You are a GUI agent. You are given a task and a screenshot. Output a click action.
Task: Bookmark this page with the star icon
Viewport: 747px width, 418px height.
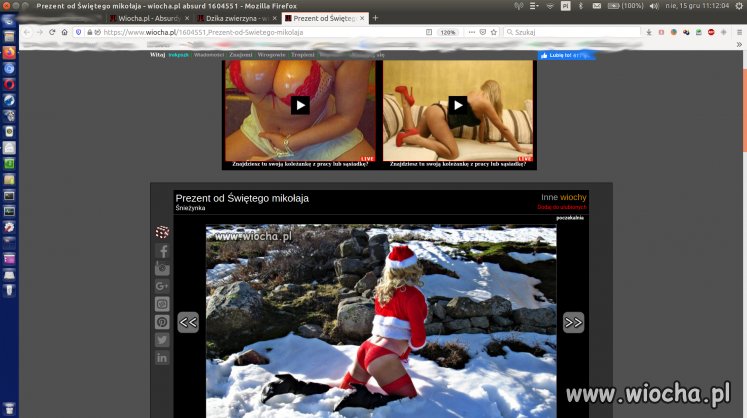(x=494, y=32)
